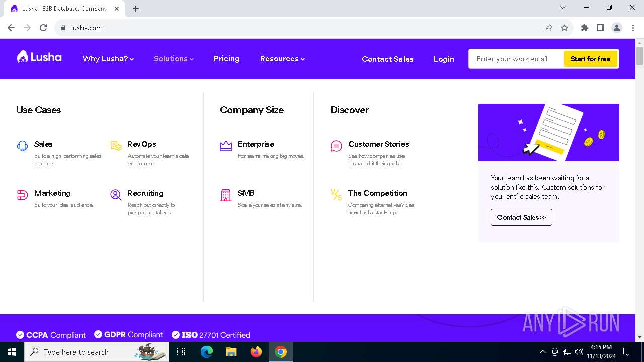
Task: Open the share page icon in address bar
Action: coord(548,28)
